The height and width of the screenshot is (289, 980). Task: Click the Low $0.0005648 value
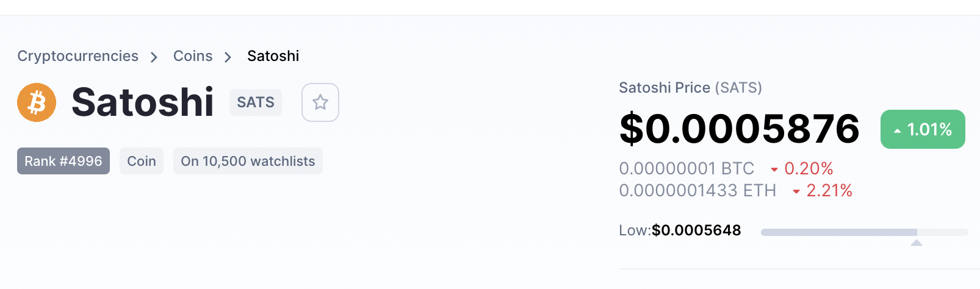696,230
